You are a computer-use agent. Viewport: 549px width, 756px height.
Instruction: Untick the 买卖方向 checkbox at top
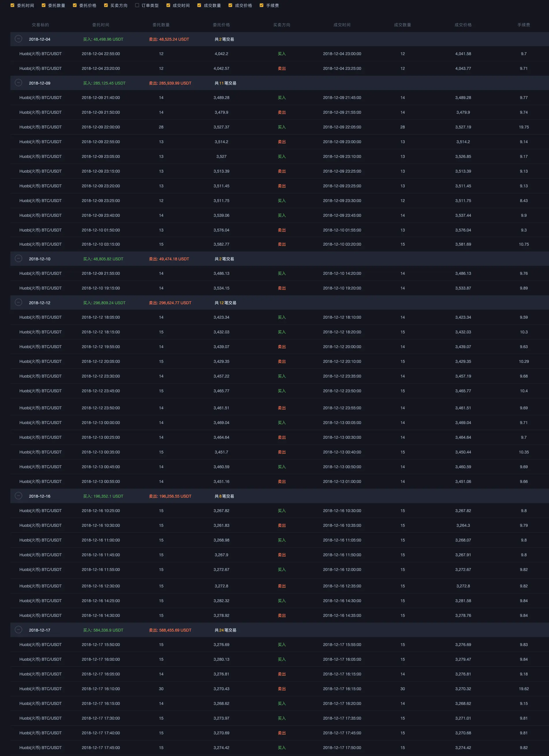point(106,5)
